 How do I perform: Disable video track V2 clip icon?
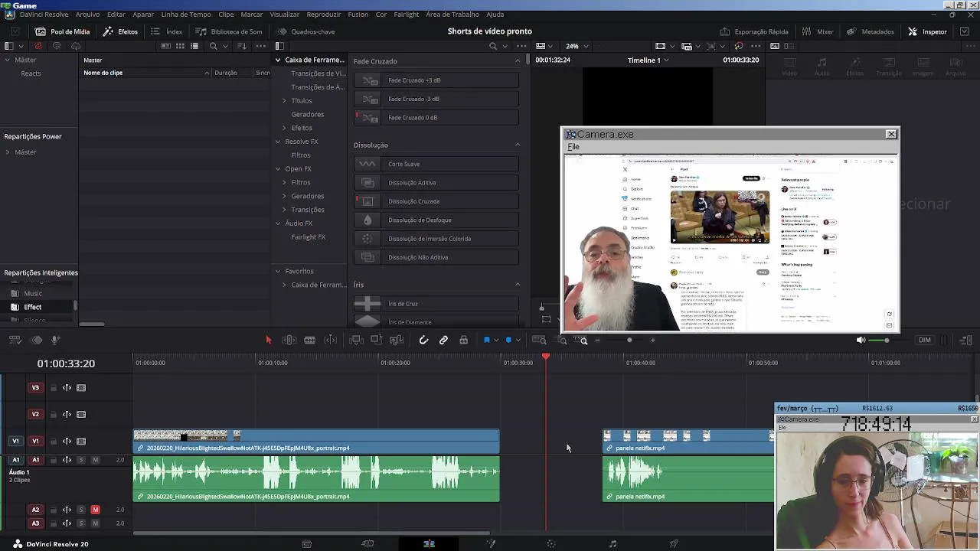pos(81,415)
